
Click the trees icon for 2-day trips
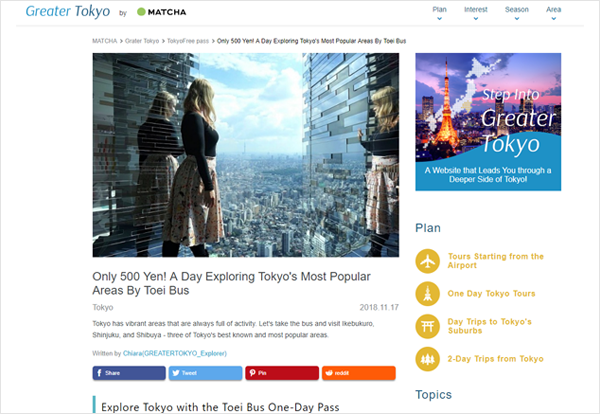[427, 359]
